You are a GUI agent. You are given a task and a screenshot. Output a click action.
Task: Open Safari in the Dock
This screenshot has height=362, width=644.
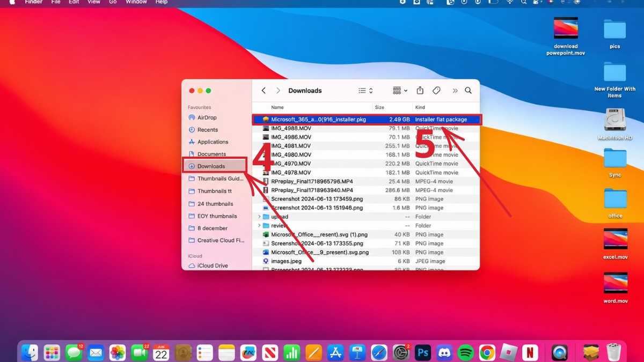pyautogui.click(x=379, y=352)
